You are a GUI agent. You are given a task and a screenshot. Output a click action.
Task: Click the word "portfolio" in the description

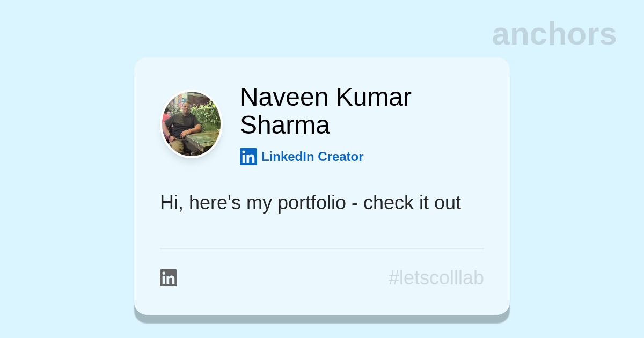coord(311,203)
